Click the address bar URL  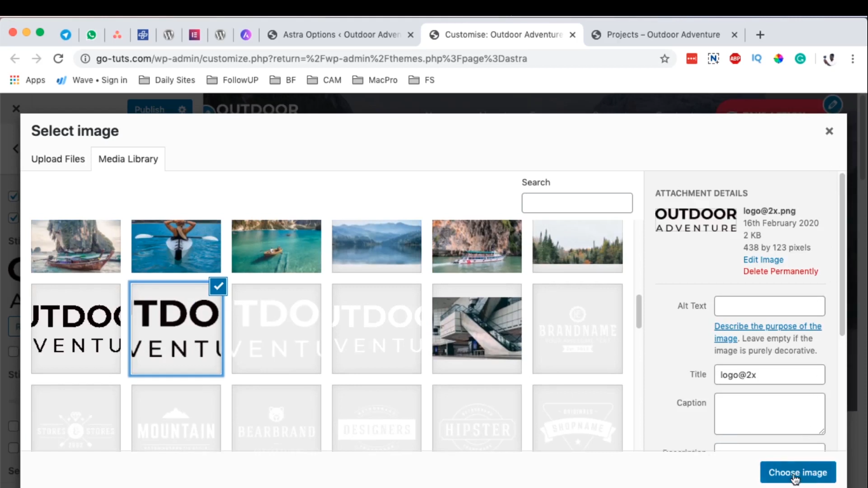(311, 58)
